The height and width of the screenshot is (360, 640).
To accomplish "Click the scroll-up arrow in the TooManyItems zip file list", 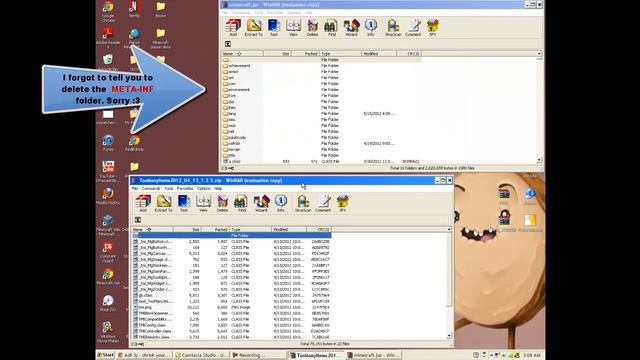I will coord(449,229).
